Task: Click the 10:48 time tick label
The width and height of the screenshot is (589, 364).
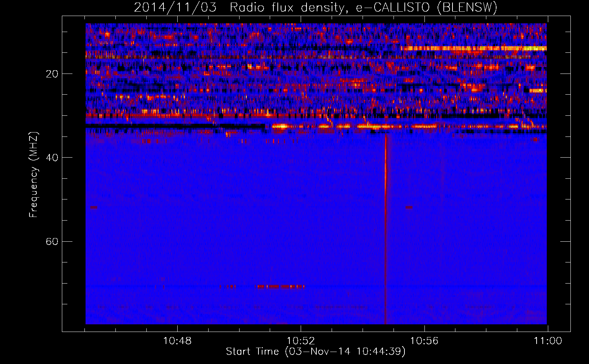Action: [177, 341]
